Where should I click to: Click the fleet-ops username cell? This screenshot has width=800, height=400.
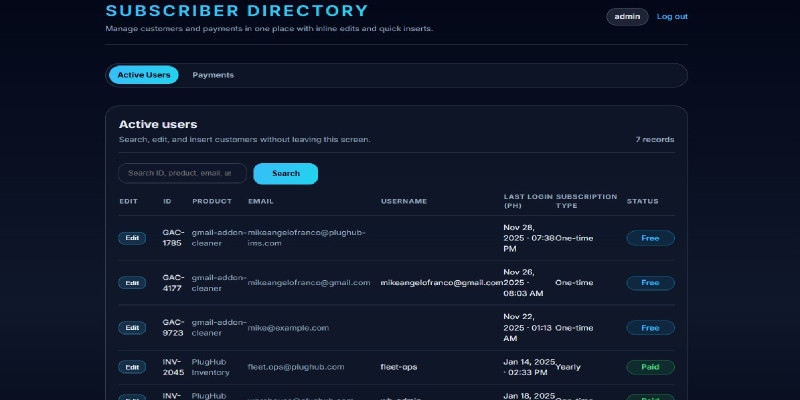pyautogui.click(x=398, y=367)
